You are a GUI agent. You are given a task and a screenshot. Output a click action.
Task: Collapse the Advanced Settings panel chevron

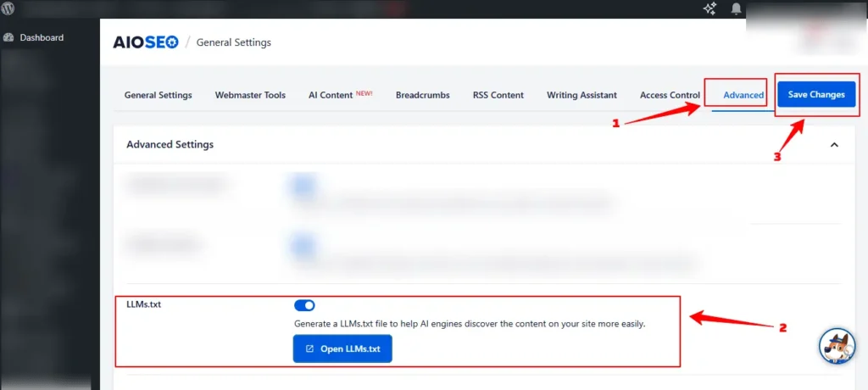point(834,145)
